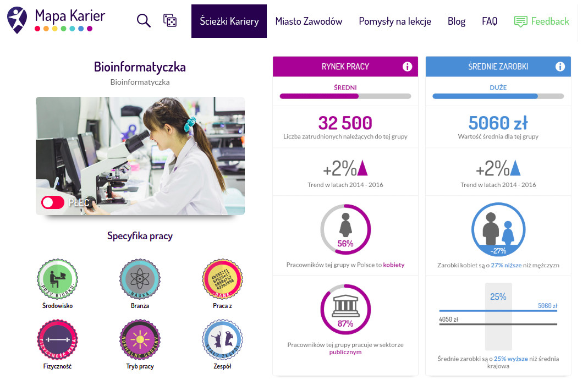This screenshot has width=588, height=385.
Task: Open Pomysły na lekcje page
Action: point(395,21)
